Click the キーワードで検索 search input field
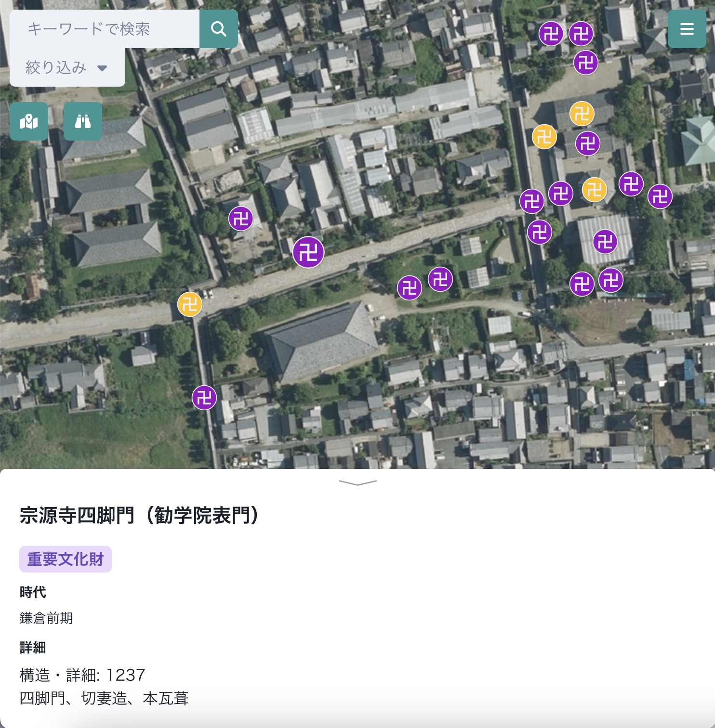This screenshot has width=715, height=728. 106,29
